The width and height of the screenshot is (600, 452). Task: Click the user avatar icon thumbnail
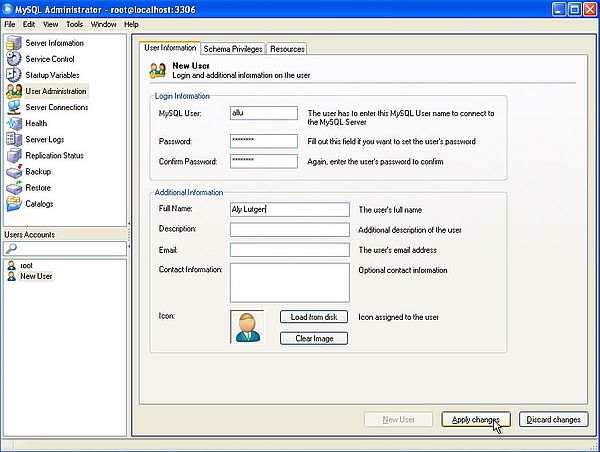click(248, 327)
